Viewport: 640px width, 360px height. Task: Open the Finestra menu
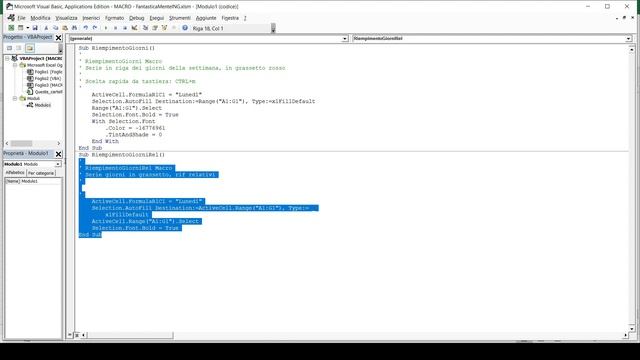pos(230,18)
